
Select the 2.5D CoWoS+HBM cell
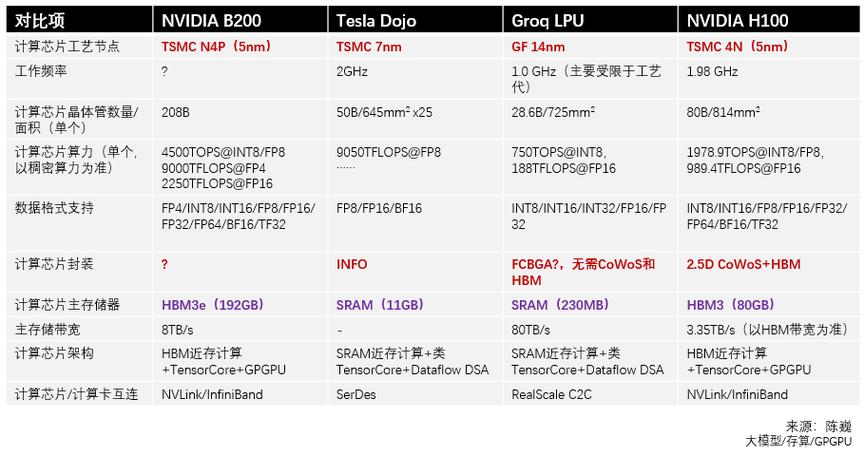tap(743, 265)
